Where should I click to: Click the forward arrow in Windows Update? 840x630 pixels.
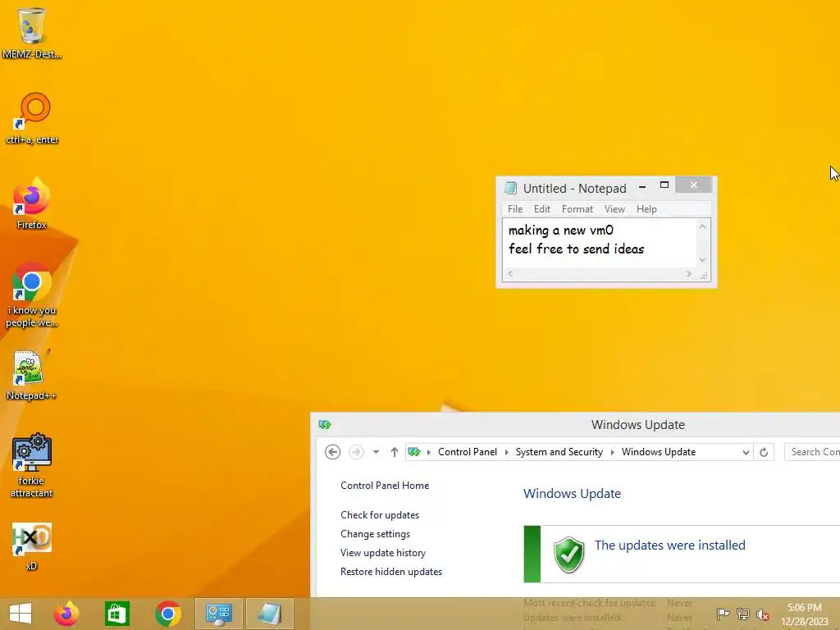coord(356,452)
